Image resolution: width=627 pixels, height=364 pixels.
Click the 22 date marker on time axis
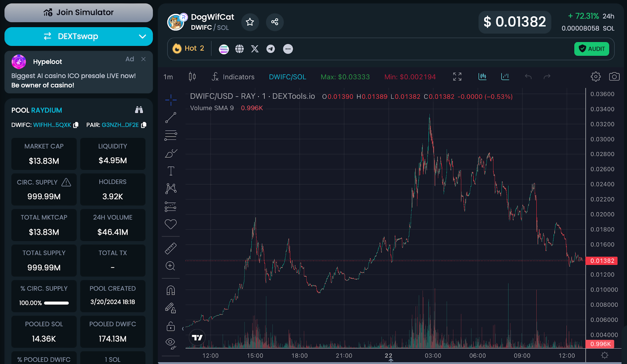click(388, 355)
